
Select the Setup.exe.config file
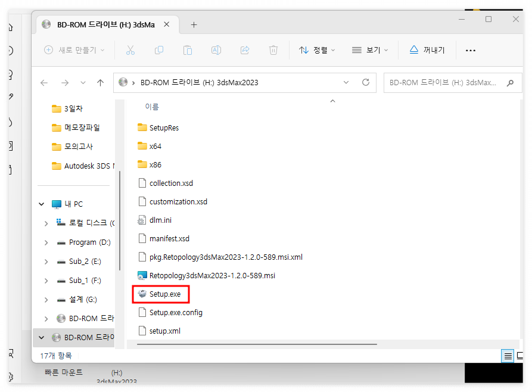coord(170,313)
